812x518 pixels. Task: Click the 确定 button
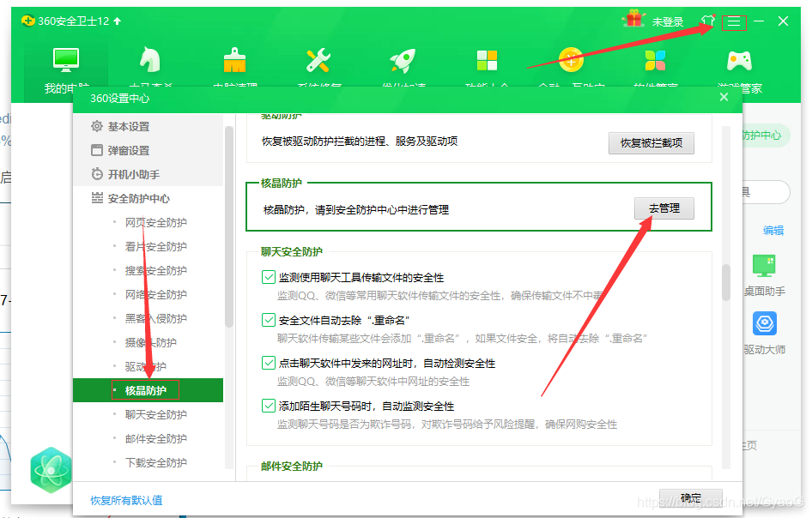click(691, 497)
